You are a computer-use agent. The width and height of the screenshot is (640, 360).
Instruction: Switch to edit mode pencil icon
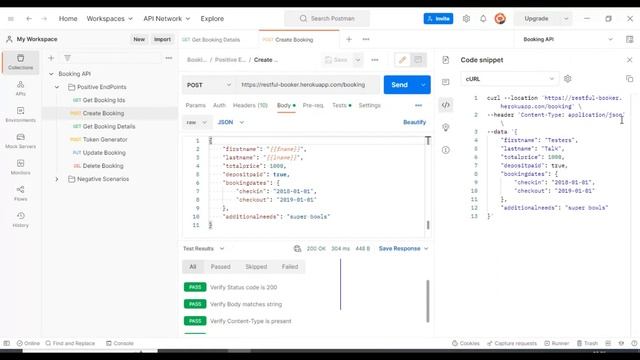[x=402, y=60]
